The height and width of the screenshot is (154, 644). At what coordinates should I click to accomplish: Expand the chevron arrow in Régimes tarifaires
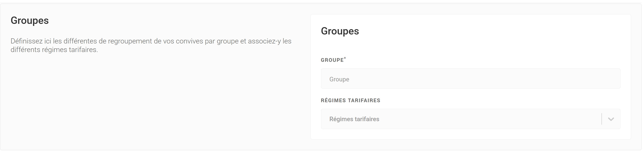coord(611,119)
